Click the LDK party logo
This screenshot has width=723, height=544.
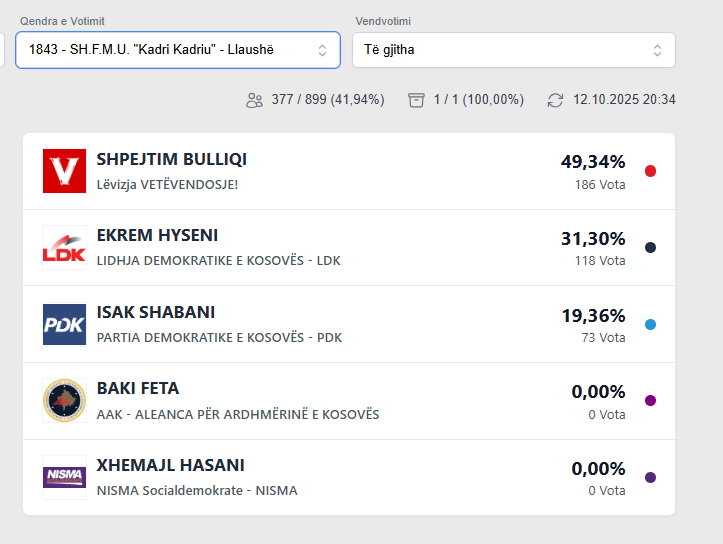pyautogui.click(x=64, y=247)
